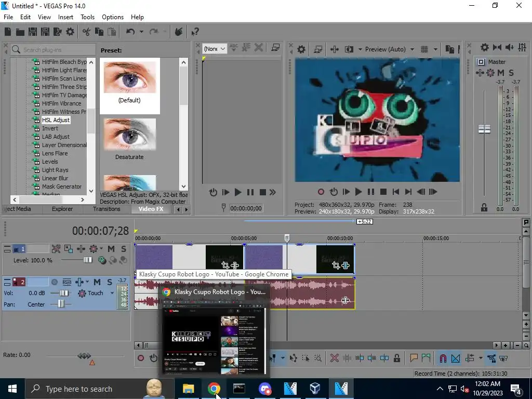
Task: Select Invert plug-in in the list
Action: point(50,128)
